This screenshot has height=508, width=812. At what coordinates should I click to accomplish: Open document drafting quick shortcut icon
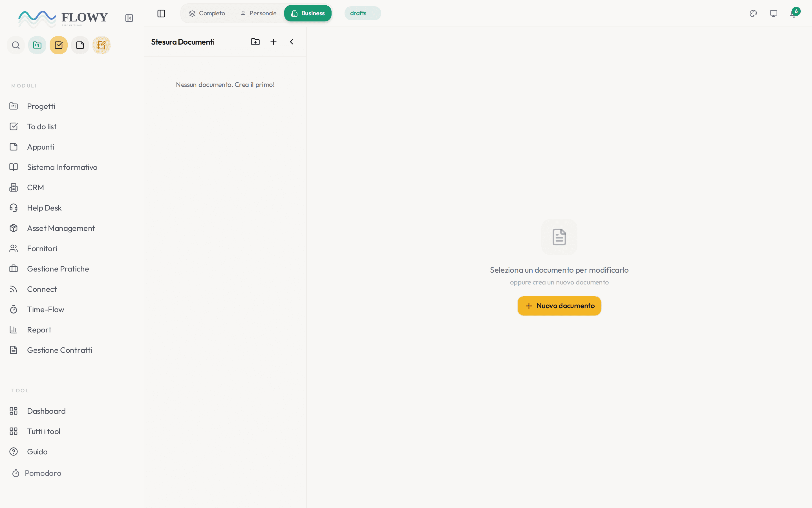point(102,45)
